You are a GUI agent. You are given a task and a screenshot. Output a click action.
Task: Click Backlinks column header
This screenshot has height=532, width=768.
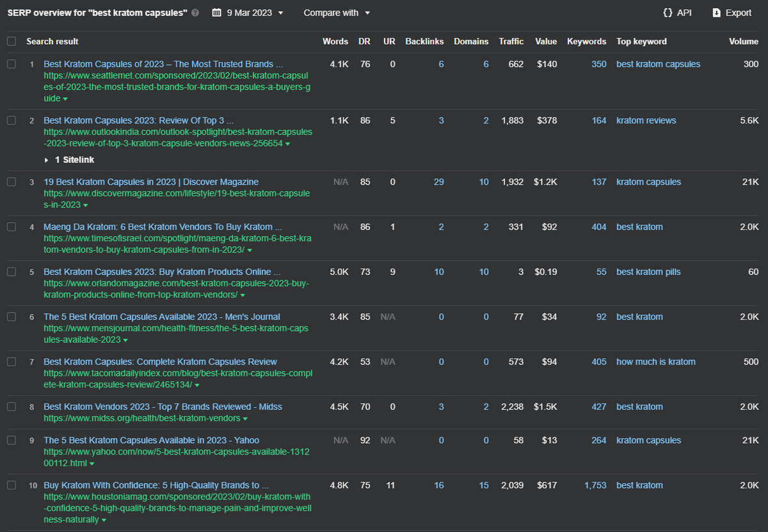click(424, 41)
